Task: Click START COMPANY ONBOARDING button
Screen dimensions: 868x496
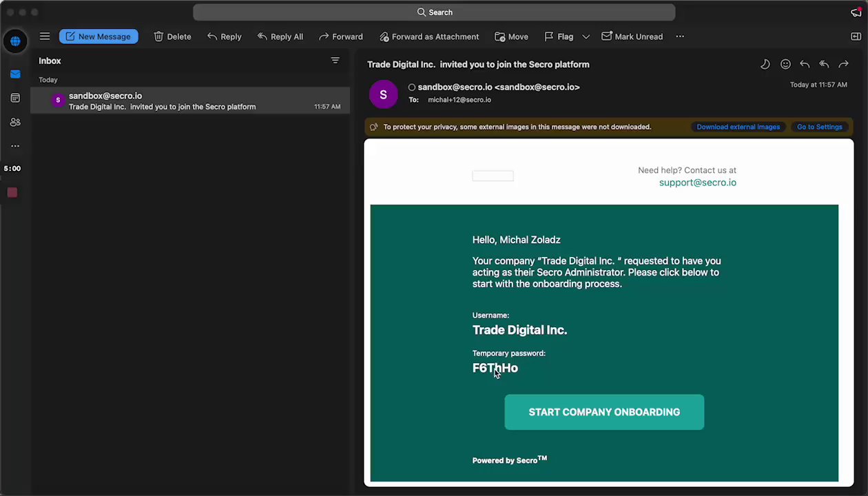Action: (x=604, y=412)
